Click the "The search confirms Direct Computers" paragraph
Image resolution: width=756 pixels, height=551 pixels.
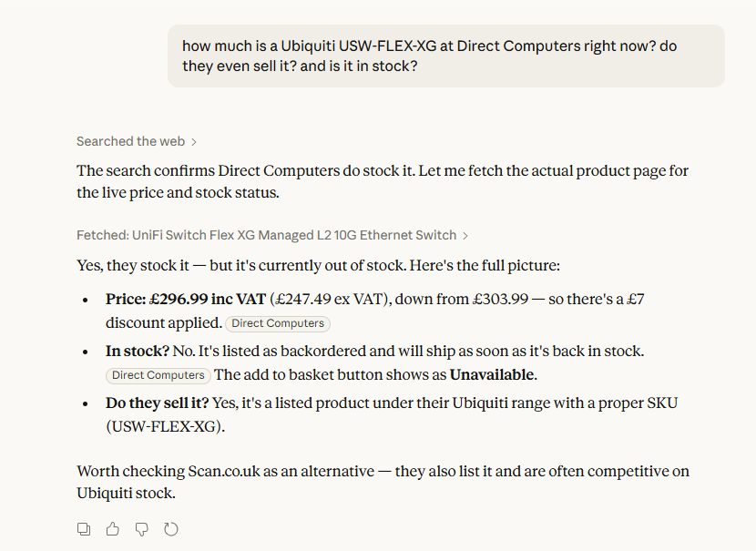[x=383, y=181]
